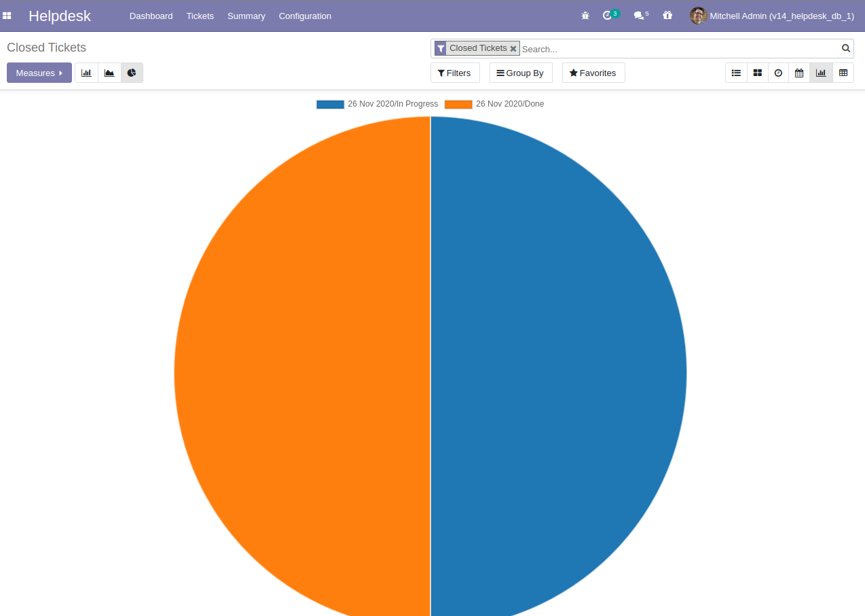Toggle blue In Progress legend swatch
This screenshot has height=616, width=865.
[331, 105]
